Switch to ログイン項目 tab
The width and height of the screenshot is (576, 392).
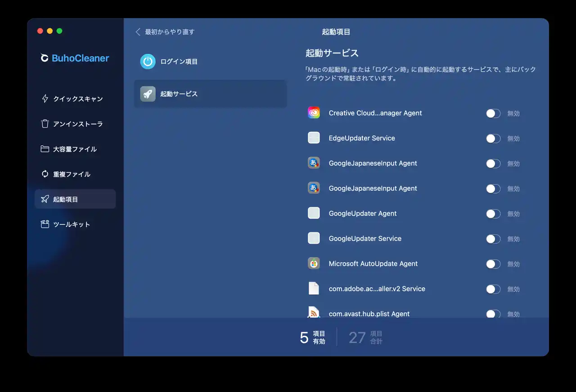click(x=179, y=62)
